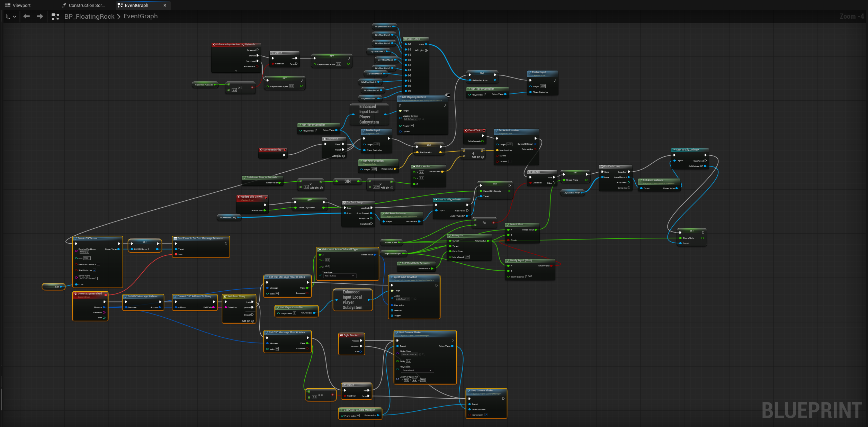The height and width of the screenshot is (427, 868).
Task: Click the OnMessageReceived delegate square pin
Action: click(105, 295)
